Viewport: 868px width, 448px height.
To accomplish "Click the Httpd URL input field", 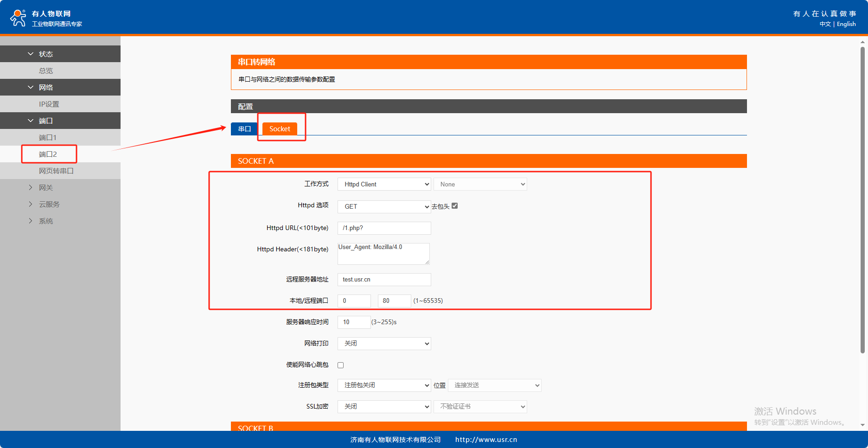I will click(x=384, y=228).
